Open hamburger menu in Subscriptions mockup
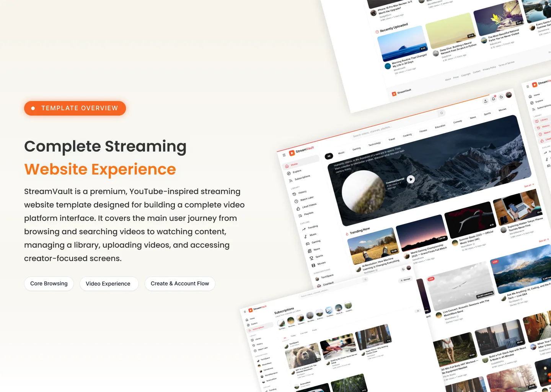551x392 pixels. point(245,312)
